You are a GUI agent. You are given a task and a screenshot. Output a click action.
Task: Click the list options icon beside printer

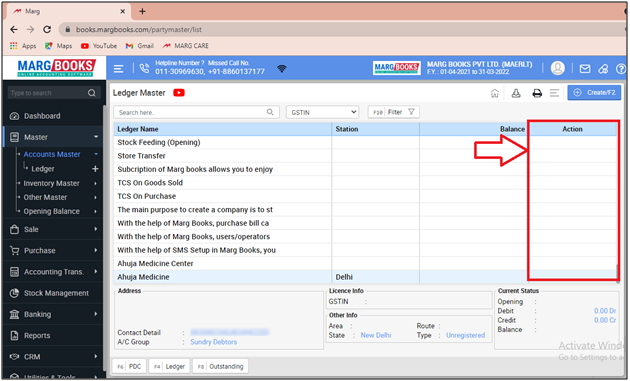(x=554, y=93)
